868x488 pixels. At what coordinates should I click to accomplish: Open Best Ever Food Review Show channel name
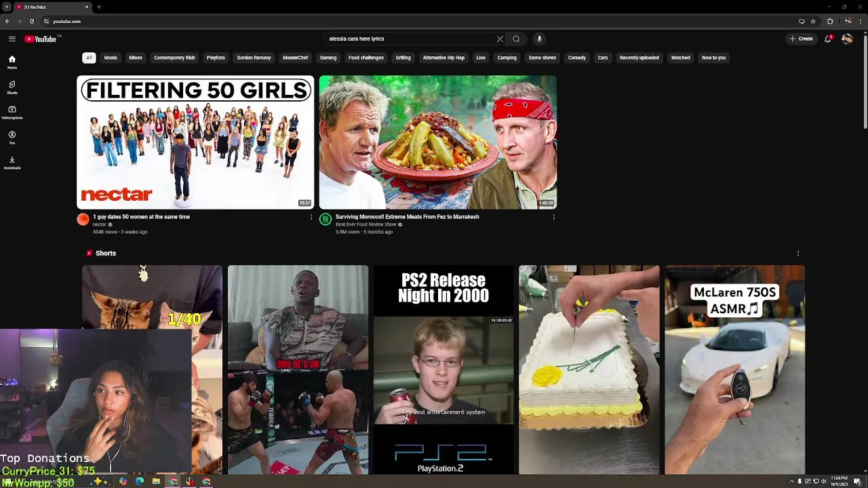click(x=366, y=224)
